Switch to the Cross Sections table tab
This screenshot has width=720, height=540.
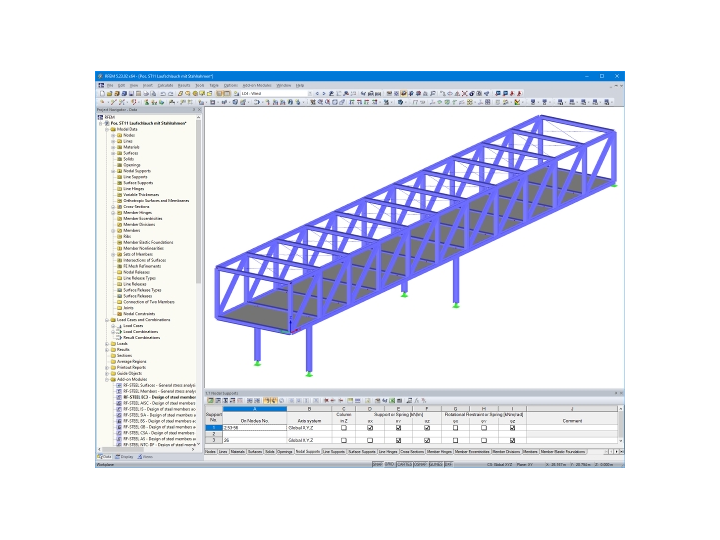(412, 452)
